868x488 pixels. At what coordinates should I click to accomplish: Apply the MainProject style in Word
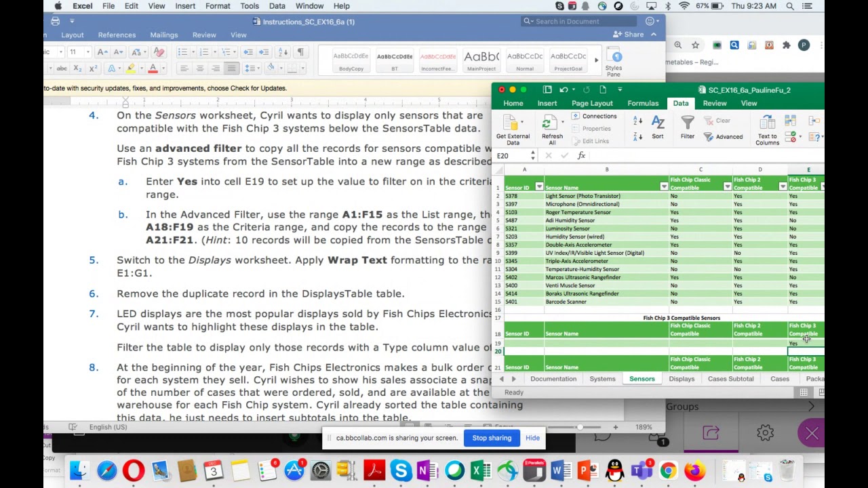point(481,60)
